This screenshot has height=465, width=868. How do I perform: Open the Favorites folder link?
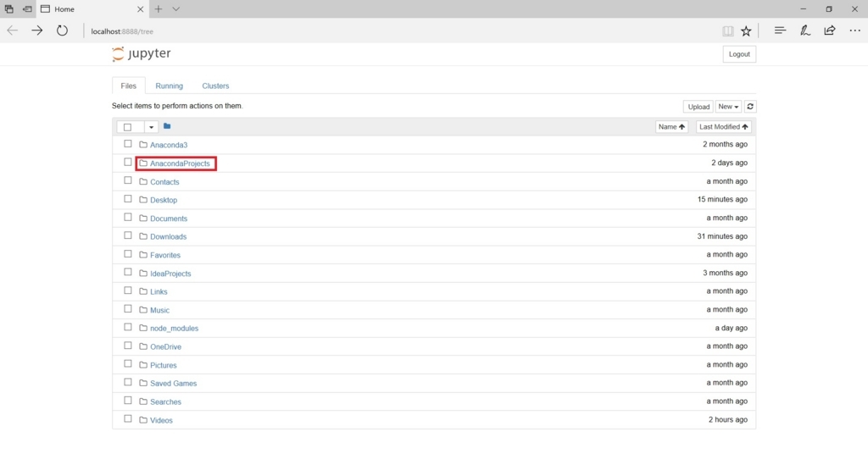tap(165, 255)
